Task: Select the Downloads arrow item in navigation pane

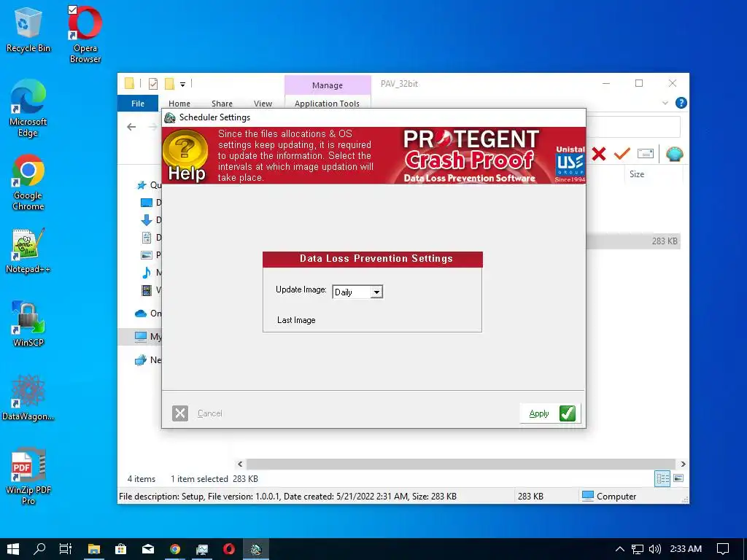Action: [146, 220]
